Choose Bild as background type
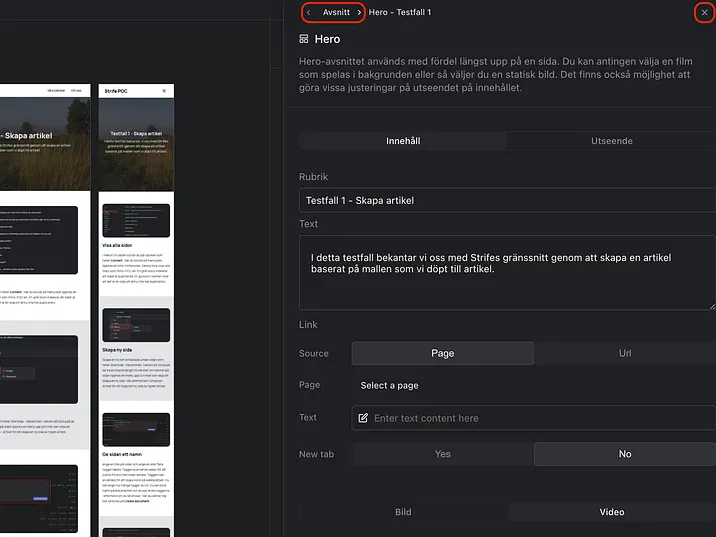 pos(403,512)
